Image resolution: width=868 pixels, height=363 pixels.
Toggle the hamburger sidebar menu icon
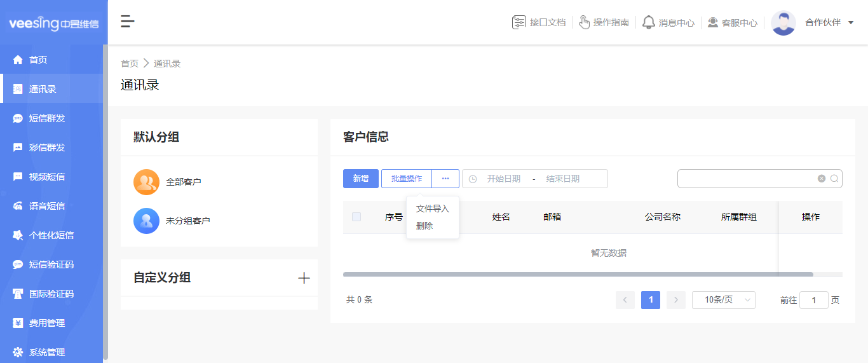click(x=128, y=22)
